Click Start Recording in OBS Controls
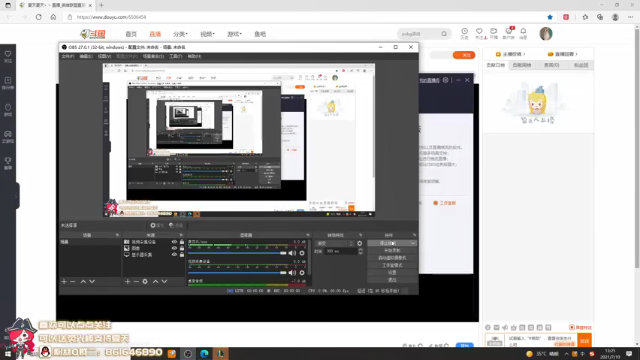The width and height of the screenshot is (640, 360). click(392, 251)
